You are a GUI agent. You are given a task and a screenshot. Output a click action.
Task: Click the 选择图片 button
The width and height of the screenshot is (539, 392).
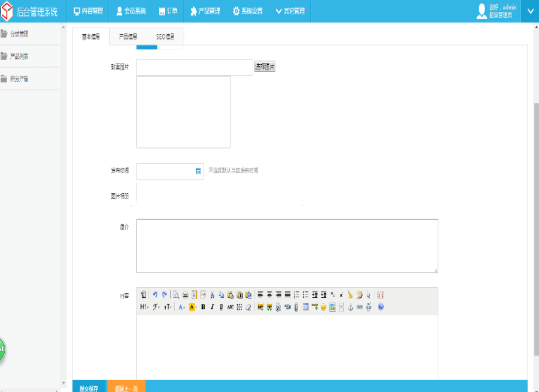click(265, 68)
